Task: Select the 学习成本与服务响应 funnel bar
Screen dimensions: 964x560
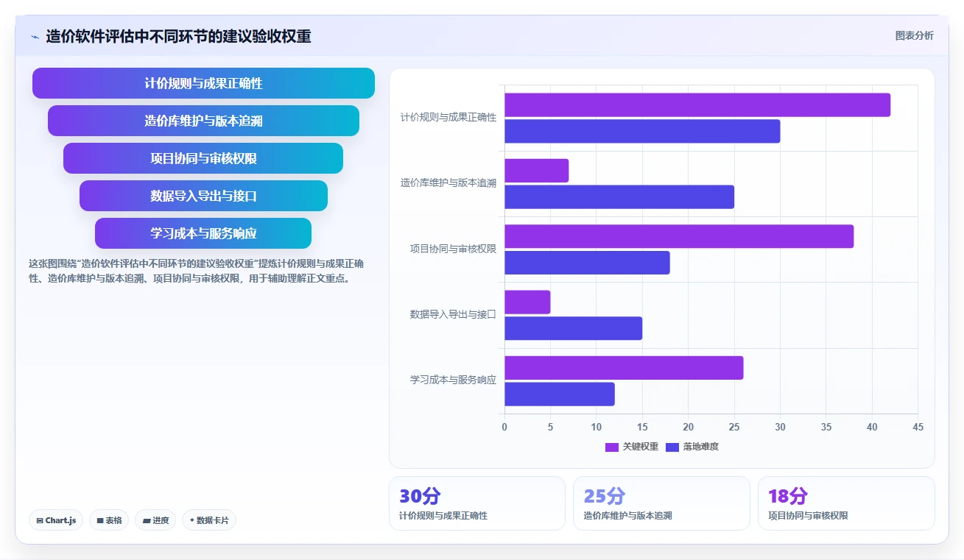Action: click(203, 233)
